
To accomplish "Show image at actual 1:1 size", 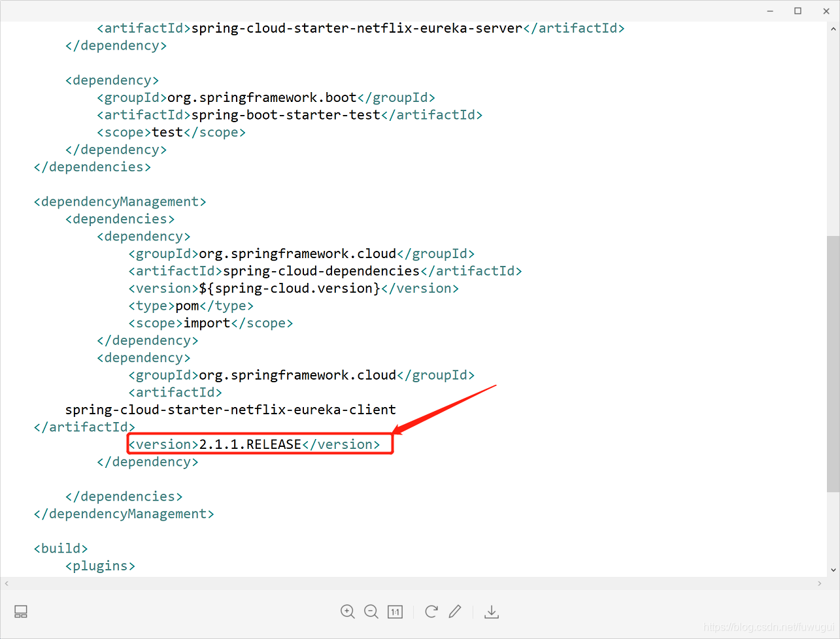I will pos(395,612).
